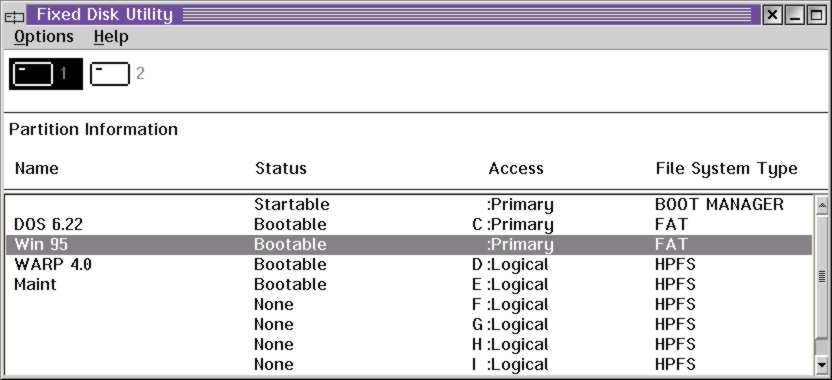
Task: Select the G: logical partition row
Action: pyautogui.click(x=409, y=324)
